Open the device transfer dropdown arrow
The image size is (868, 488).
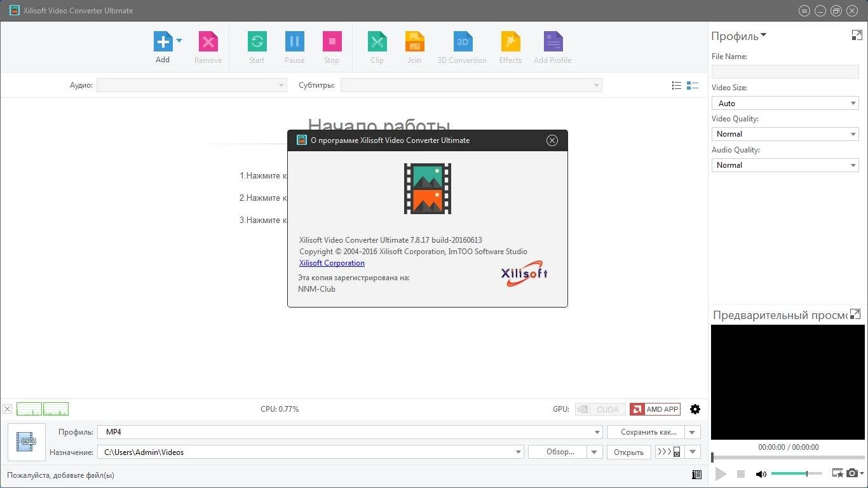tap(693, 452)
